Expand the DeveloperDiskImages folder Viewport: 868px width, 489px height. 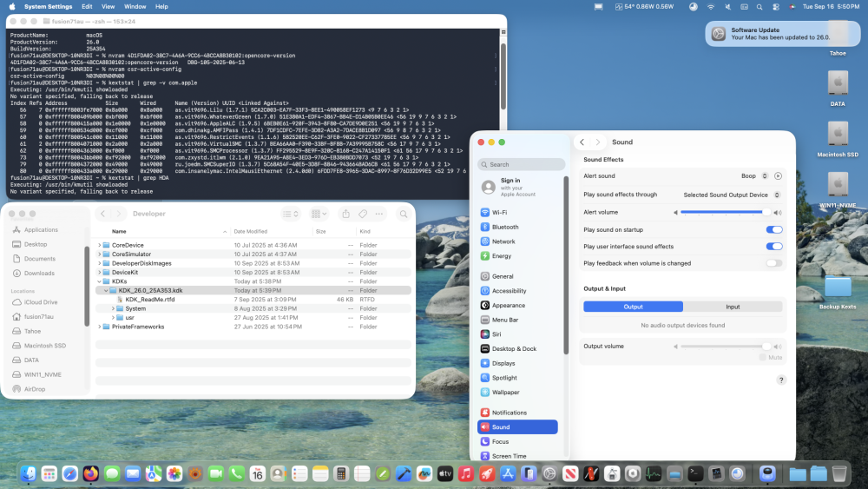(x=100, y=263)
